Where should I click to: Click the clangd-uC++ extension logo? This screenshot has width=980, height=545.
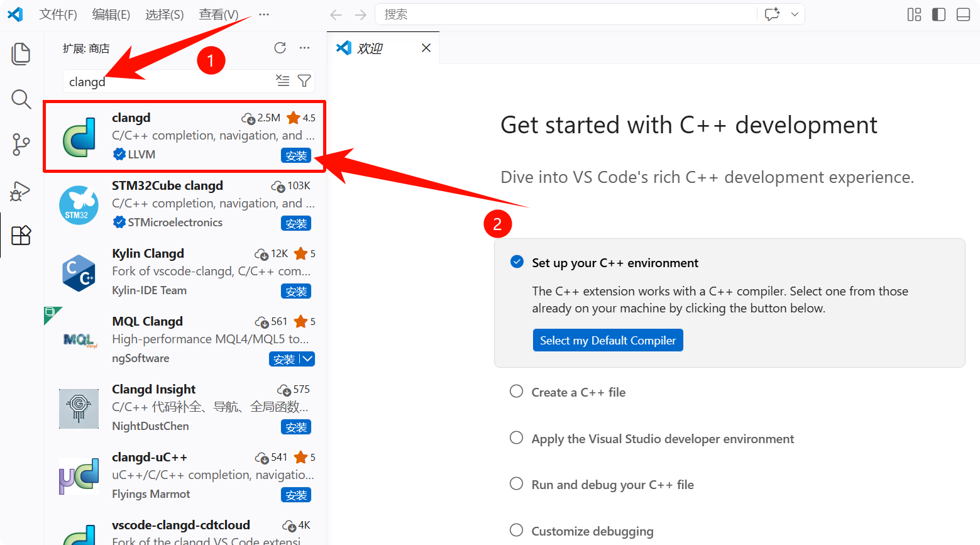[79, 476]
